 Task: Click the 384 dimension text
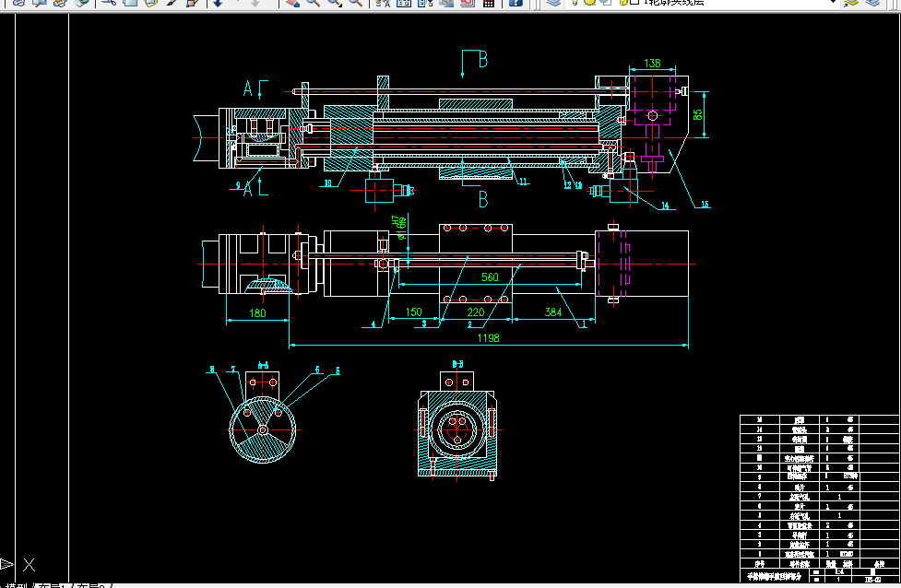click(x=553, y=312)
